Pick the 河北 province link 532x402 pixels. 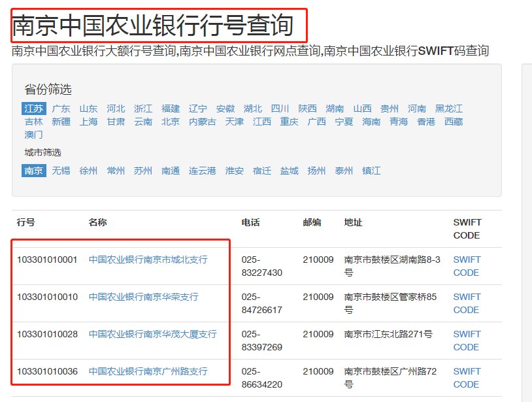pos(116,109)
